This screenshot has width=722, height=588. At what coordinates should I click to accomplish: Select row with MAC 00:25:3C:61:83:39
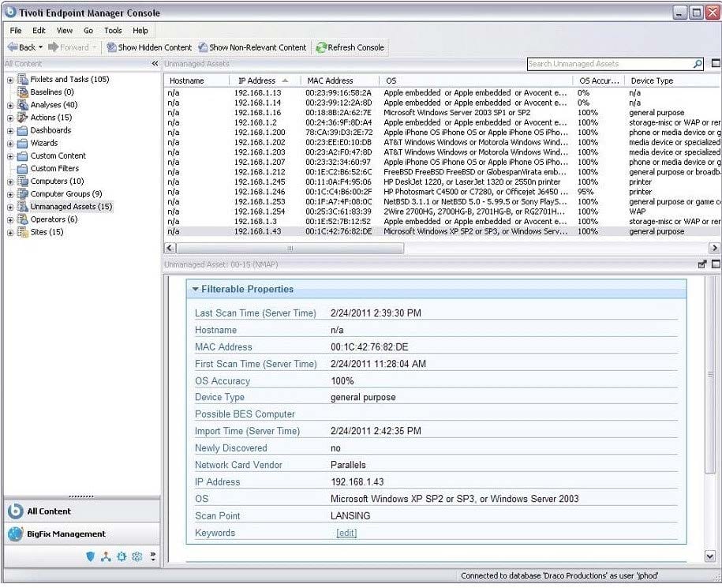pos(442,212)
